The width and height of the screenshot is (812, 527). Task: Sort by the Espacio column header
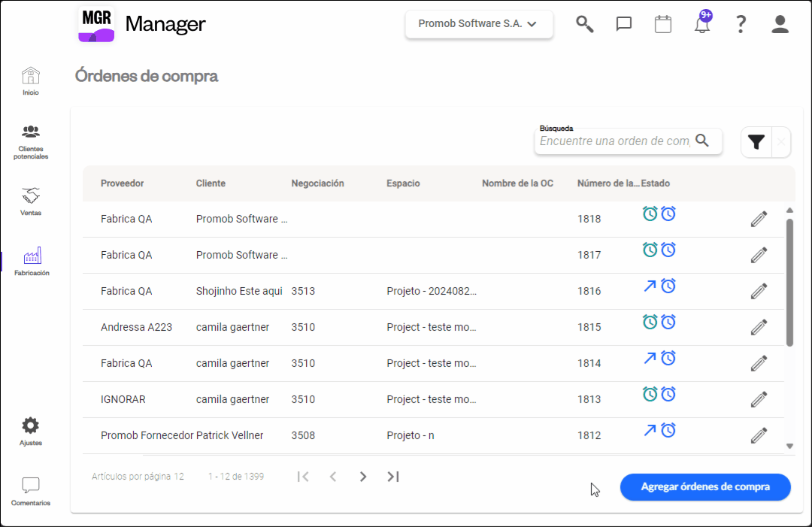coord(403,183)
